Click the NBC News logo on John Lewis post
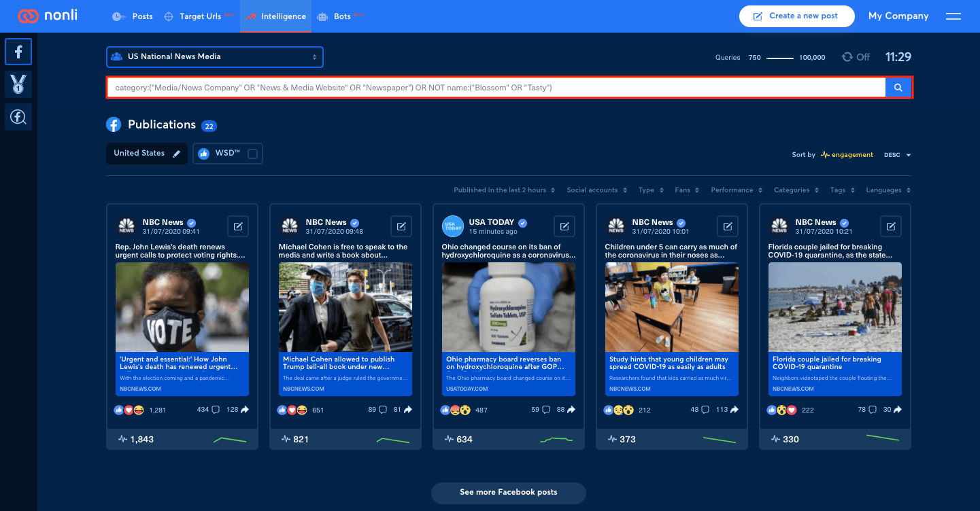Image resolution: width=980 pixels, height=511 pixels. (126, 226)
